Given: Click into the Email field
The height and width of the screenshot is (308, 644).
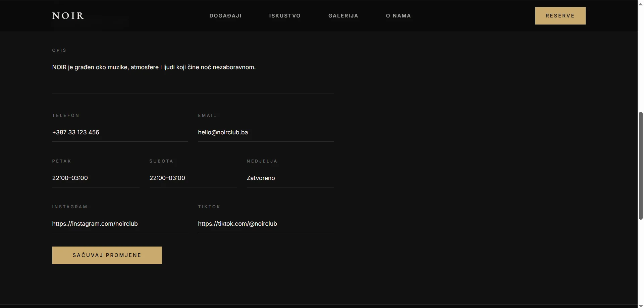Looking at the screenshot, I should tap(266, 132).
